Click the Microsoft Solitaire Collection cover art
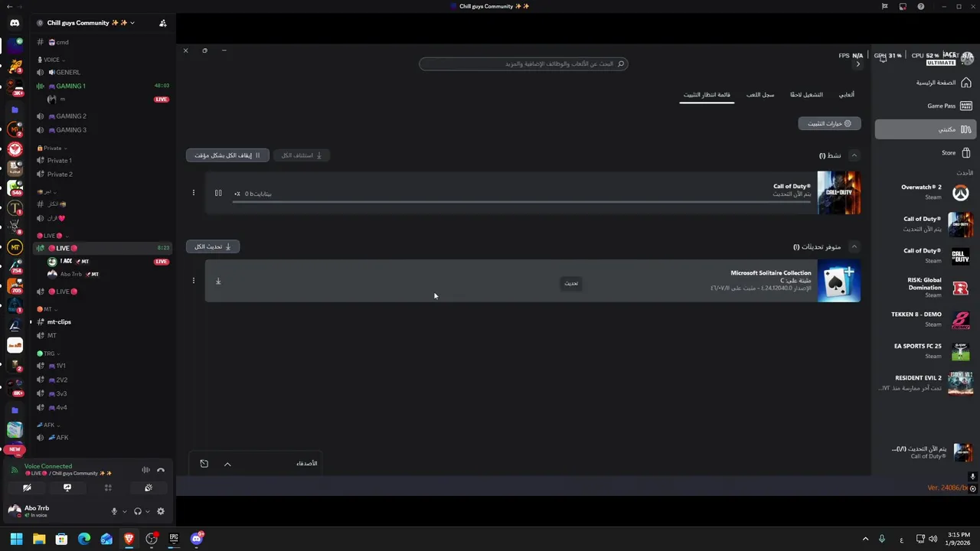Viewport: 980px width, 551px height. (839, 281)
